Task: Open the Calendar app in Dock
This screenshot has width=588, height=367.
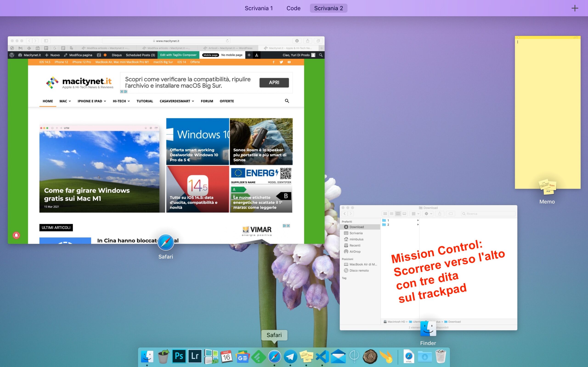Action: click(x=226, y=356)
